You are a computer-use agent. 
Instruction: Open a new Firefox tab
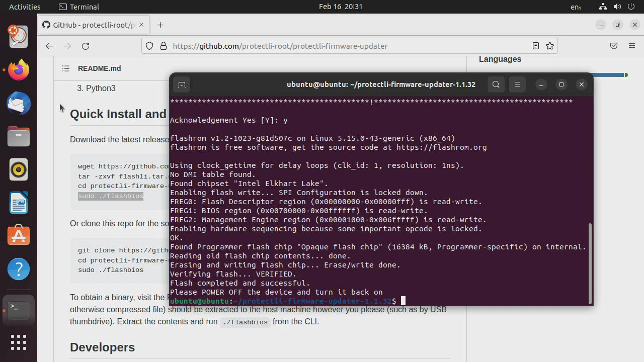pos(160,25)
